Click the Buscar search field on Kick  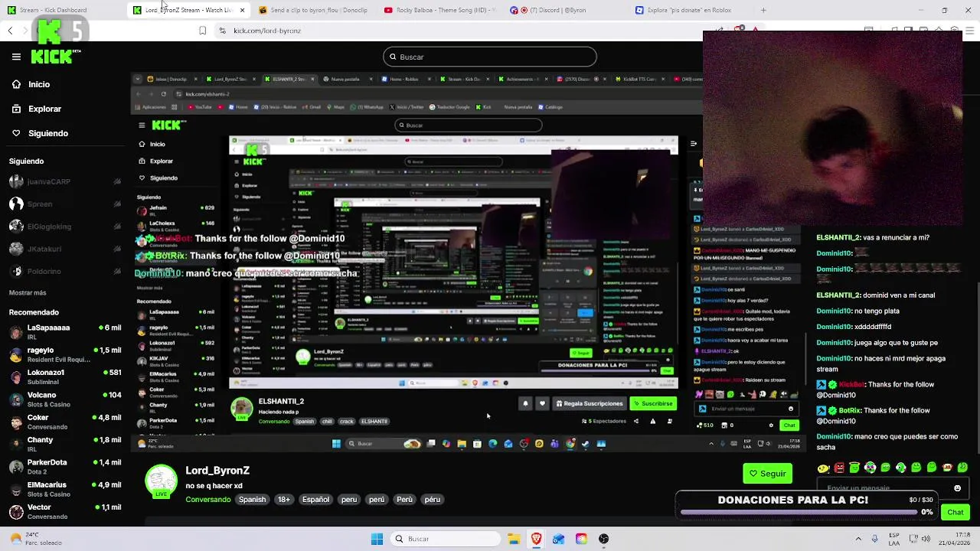pyautogui.click(x=490, y=57)
